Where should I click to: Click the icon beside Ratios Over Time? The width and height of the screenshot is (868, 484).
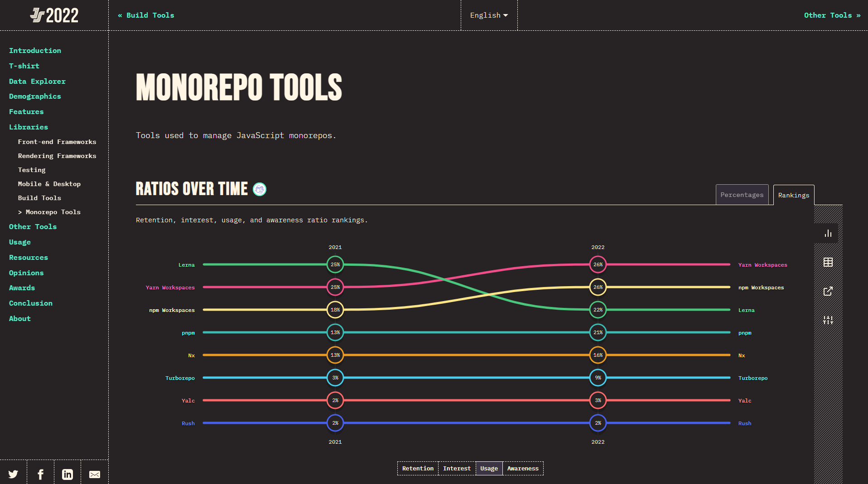pyautogui.click(x=260, y=189)
